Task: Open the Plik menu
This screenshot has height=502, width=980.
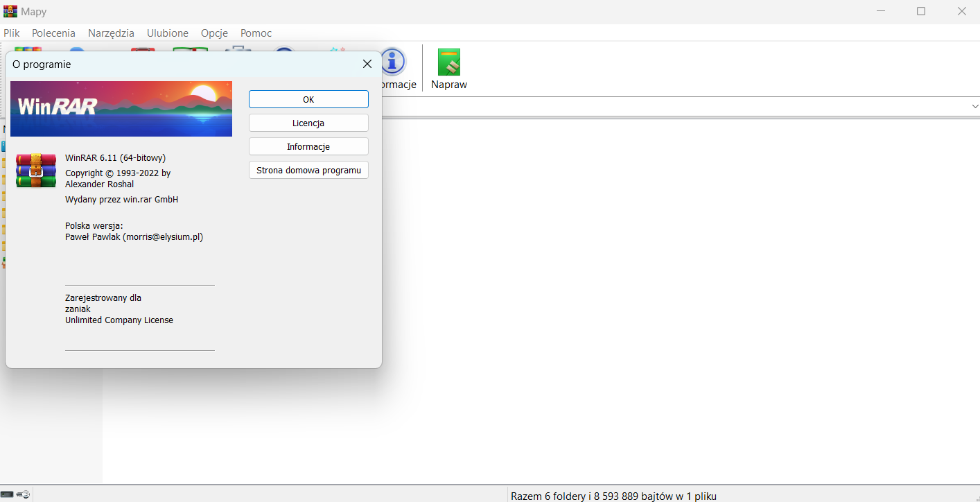Action: click(x=12, y=33)
